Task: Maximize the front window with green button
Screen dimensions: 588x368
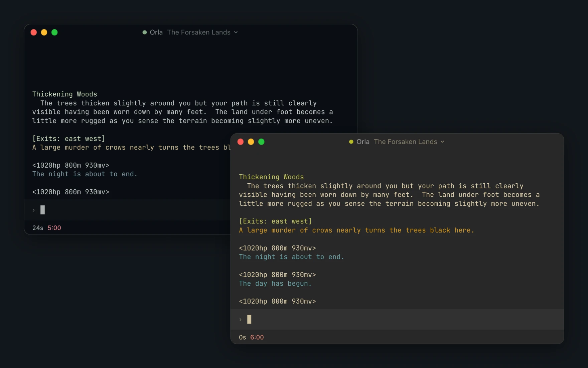Action: point(262,142)
